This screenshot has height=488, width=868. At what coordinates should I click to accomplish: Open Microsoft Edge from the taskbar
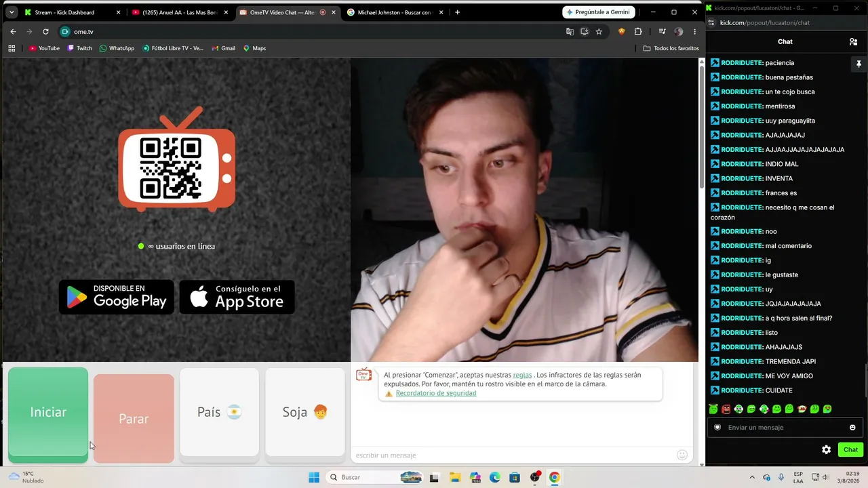[x=495, y=477]
